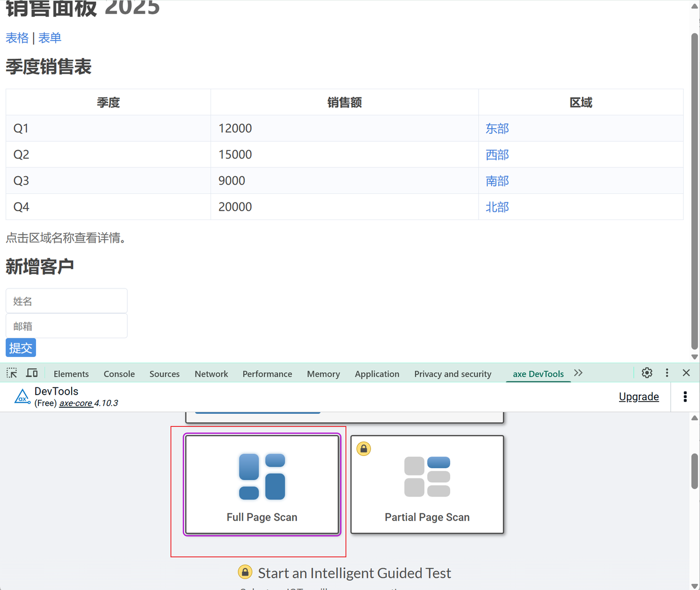Click the 表格 navigation link
700x590 pixels.
17,38
